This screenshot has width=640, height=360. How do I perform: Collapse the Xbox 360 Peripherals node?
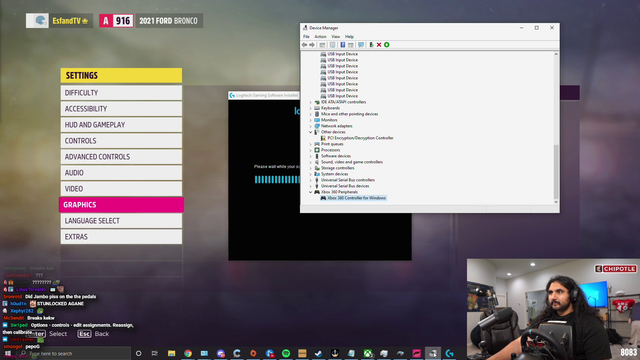coord(311,192)
